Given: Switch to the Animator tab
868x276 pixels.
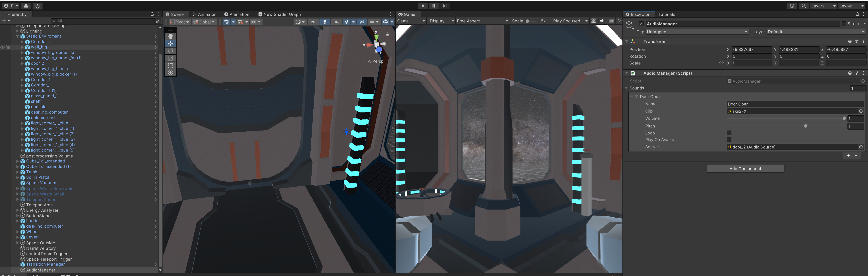Looking at the screenshot, I should pyautogui.click(x=204, y=14).
